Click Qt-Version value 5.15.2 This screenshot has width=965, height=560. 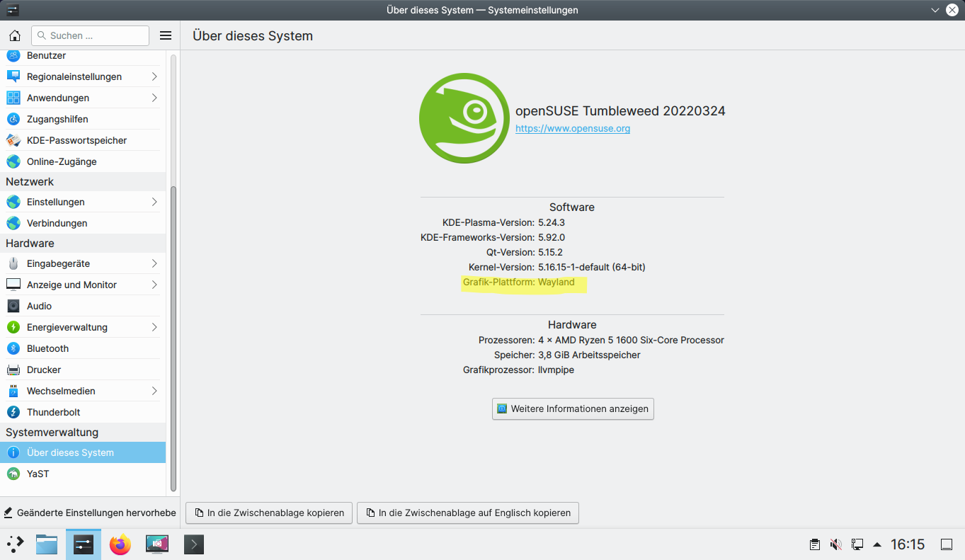pos(550,252)
